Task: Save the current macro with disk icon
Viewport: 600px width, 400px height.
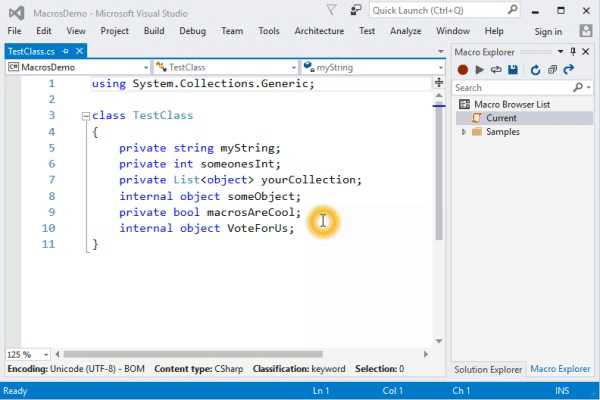Action: (x=513, y=70)
